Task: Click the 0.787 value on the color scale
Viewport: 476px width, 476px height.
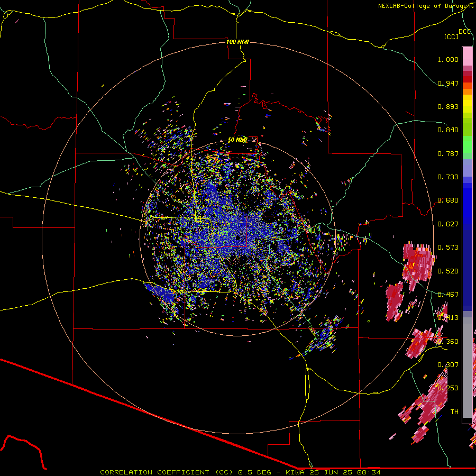Action: point(448,153)
